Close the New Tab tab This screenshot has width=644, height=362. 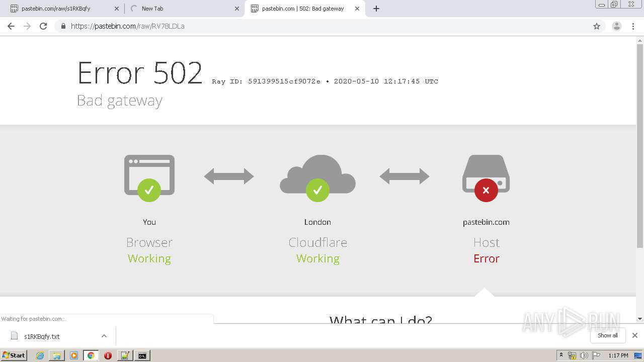point(236,9)
